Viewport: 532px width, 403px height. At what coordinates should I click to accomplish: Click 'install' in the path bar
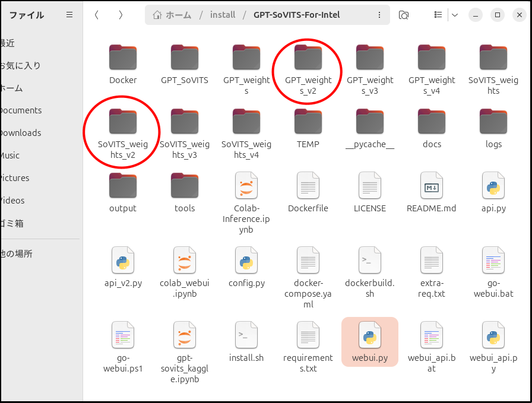(x=223, y=15)
